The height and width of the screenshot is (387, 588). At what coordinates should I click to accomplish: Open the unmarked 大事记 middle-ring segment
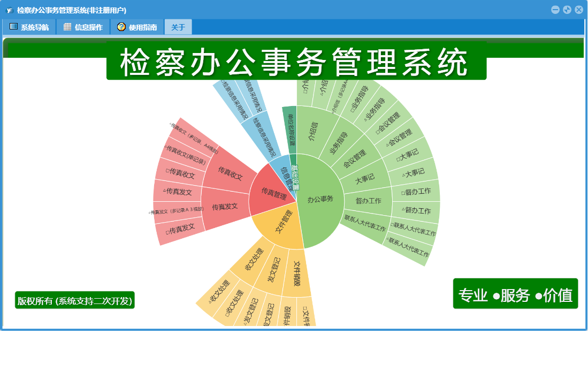tap(364, 179)
